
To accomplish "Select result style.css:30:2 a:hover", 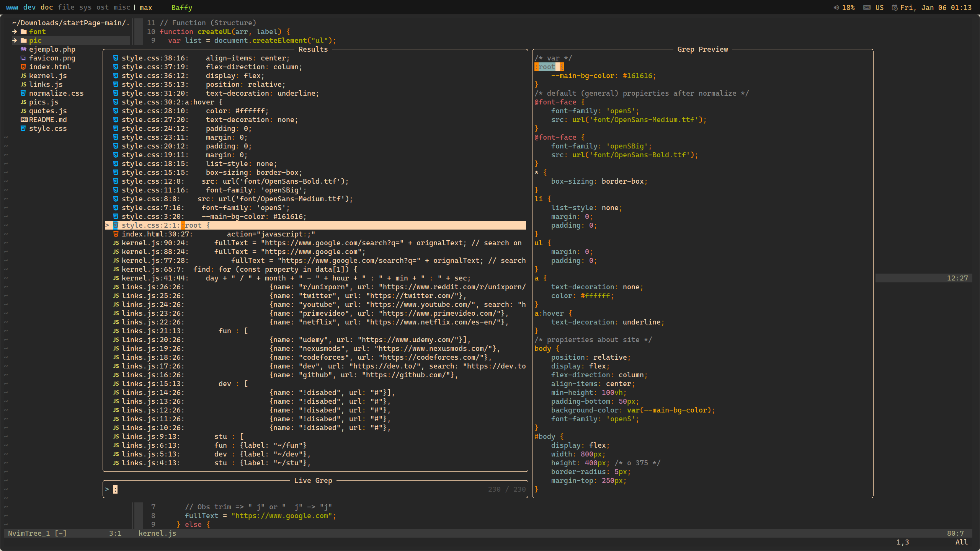I will tap(315, 102).
